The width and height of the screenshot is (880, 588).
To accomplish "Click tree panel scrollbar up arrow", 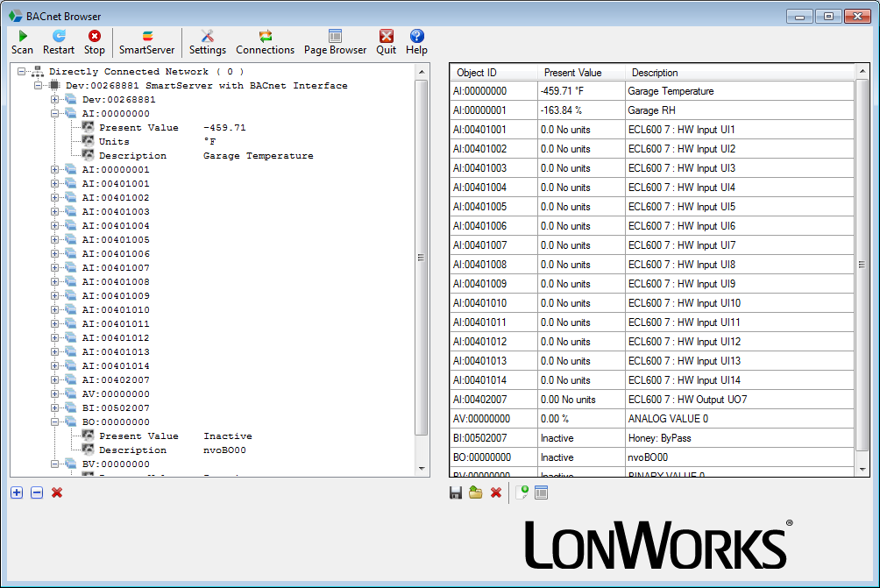I will pos(422,72).
